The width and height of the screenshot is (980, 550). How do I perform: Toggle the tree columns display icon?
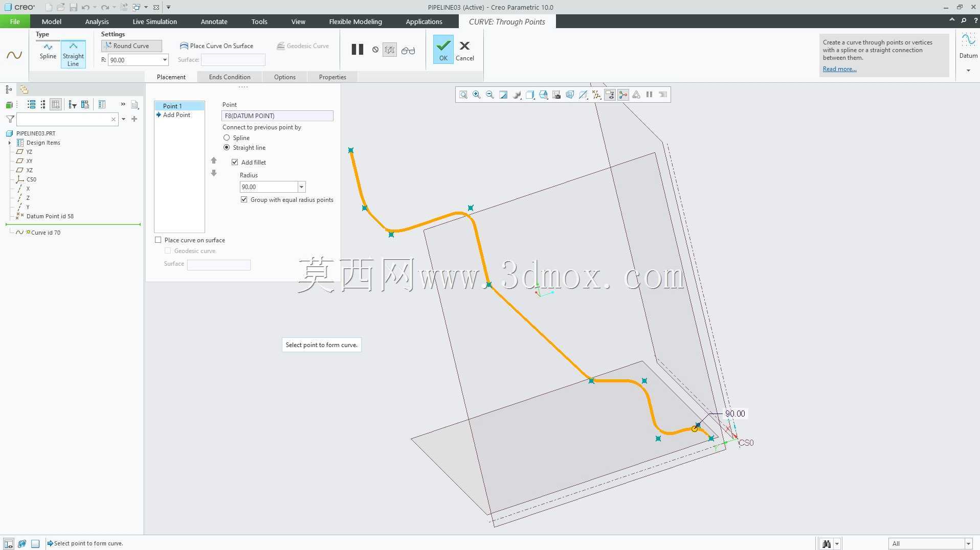(x=56, y=104)
